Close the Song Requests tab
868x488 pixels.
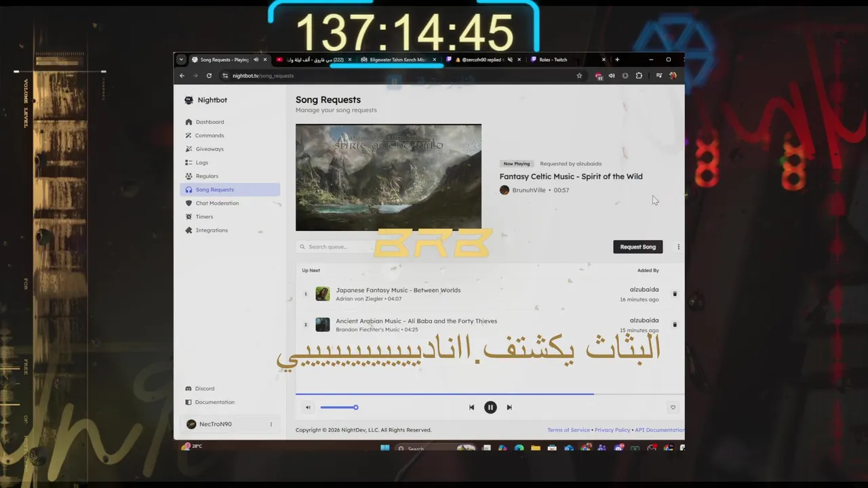click(265, 60)
